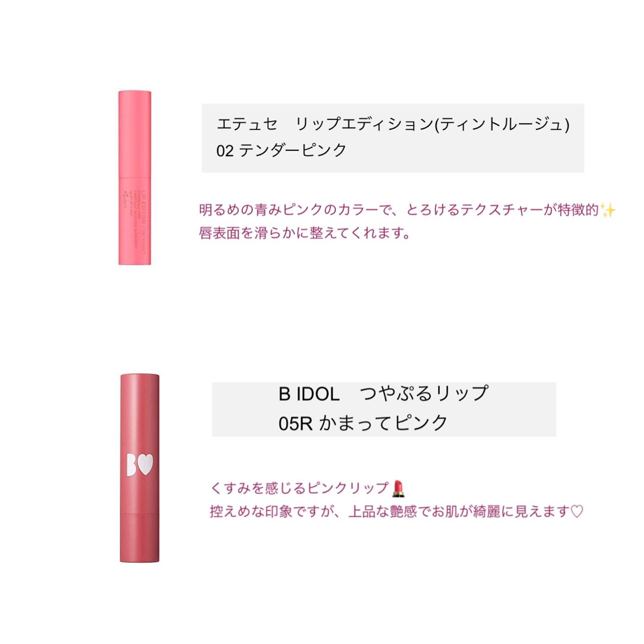Screen dimensions: 644x644
Task: Click the white B heart logo on lipstick
Action: click(x=140, y=465)
